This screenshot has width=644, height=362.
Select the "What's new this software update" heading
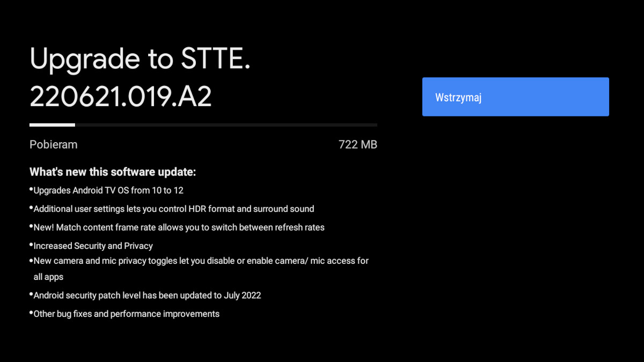point(113,172)
